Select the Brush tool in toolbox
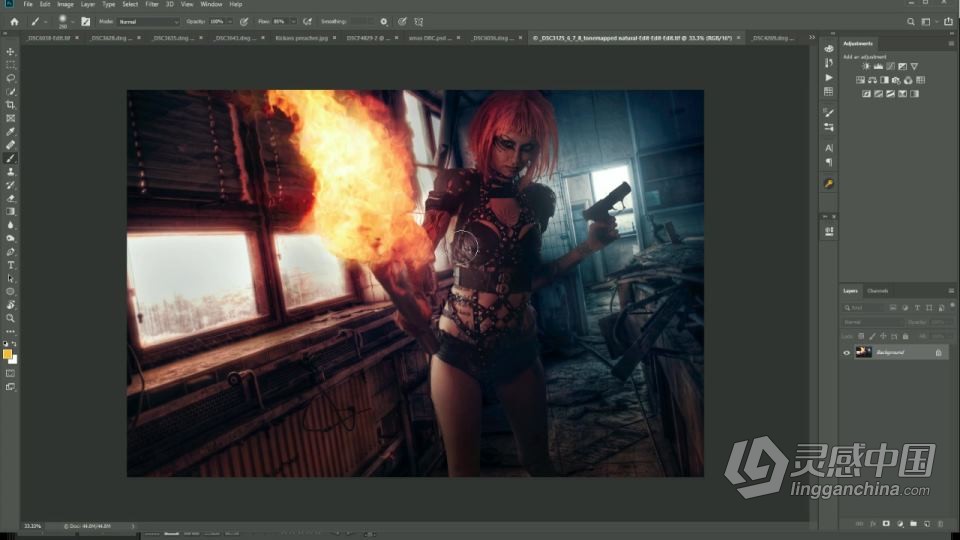Viewport: 960px width, 540px height. point(10,158)
